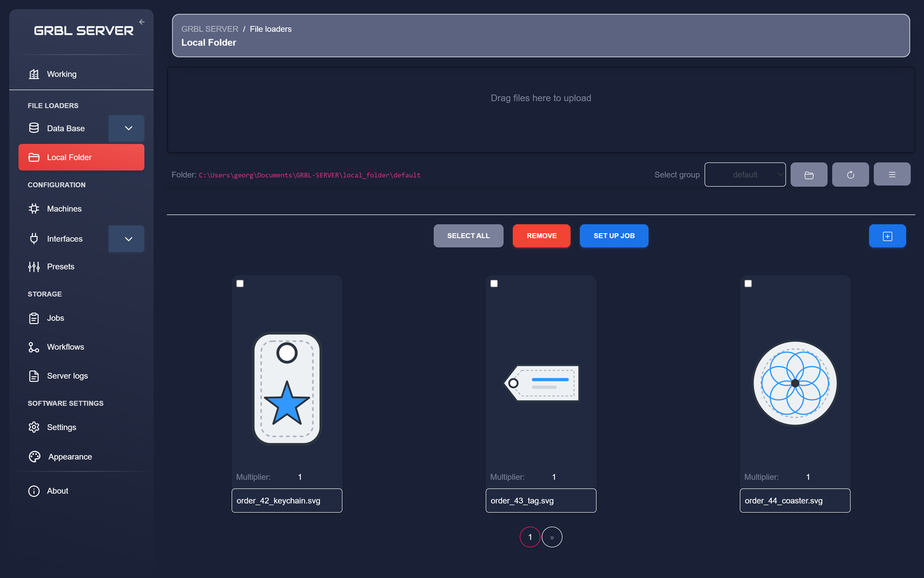
Task: Collapse sidebar with the back arrow icon
Action: [x=141, y=22]
